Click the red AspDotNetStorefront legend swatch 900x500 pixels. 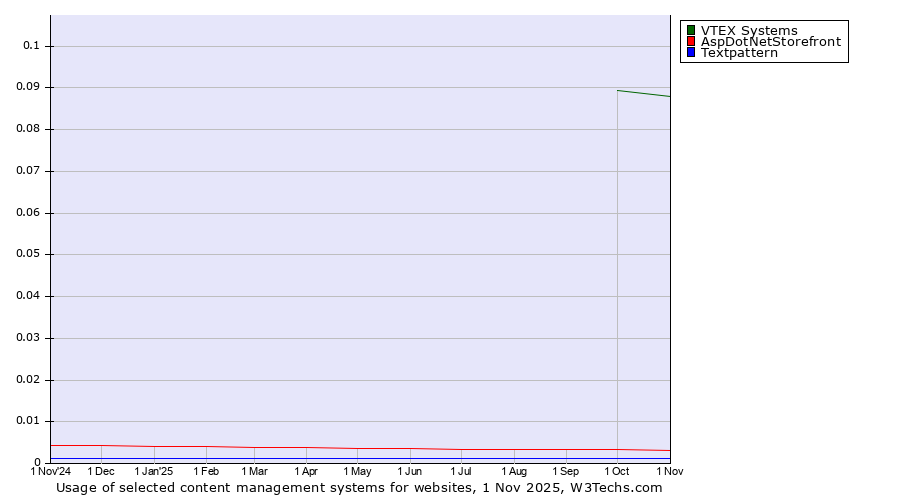pos(691,42)
